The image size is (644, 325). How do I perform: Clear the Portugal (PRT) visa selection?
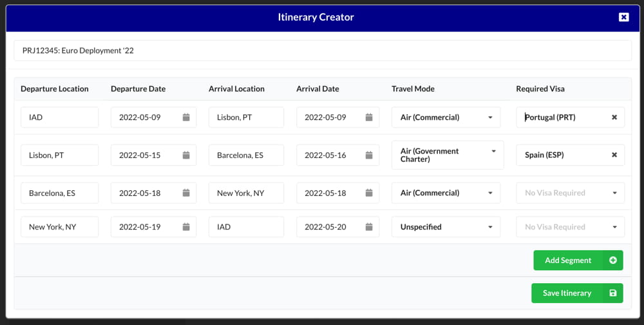click(614, 117)
